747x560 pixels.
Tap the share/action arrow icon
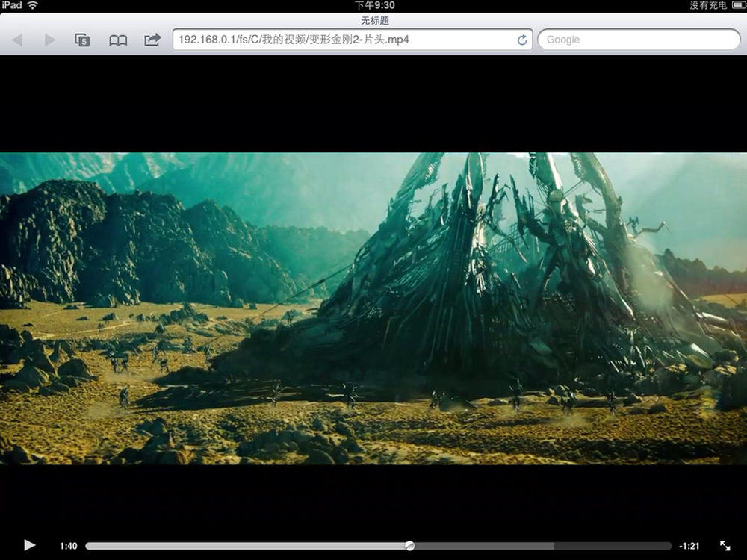(x=152, y=39)
